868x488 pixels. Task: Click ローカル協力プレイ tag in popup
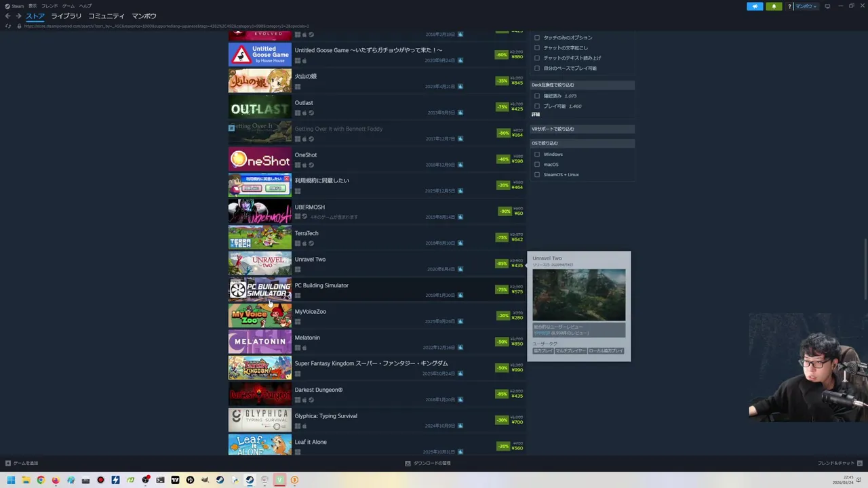(606, 350)
